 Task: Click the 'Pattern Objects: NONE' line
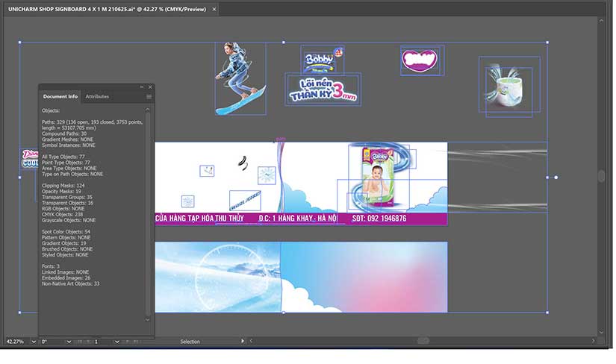pos(66,237)
